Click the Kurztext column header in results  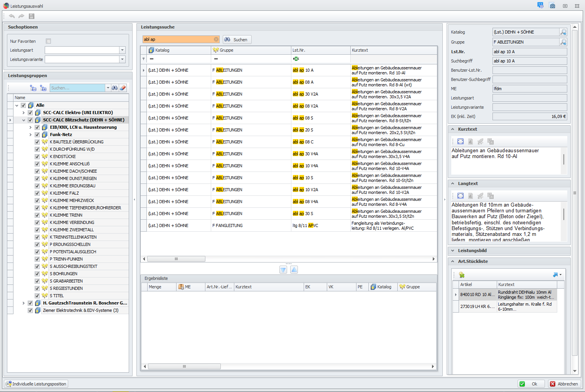393,50
